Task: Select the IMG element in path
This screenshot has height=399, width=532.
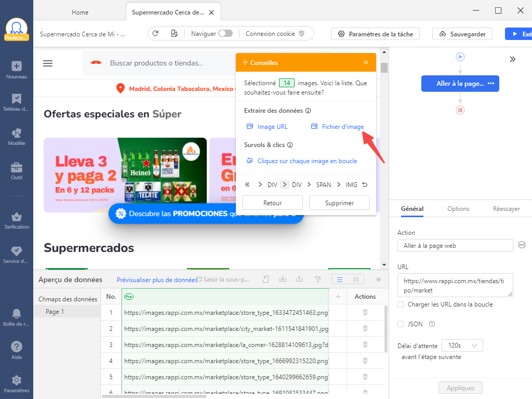Action: point(352,184)
